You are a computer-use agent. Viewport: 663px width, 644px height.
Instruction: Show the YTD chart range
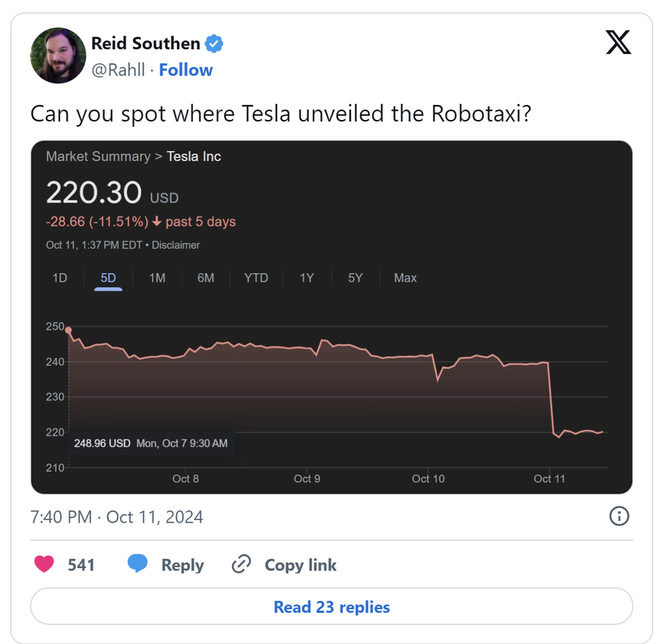pos(256,278)
